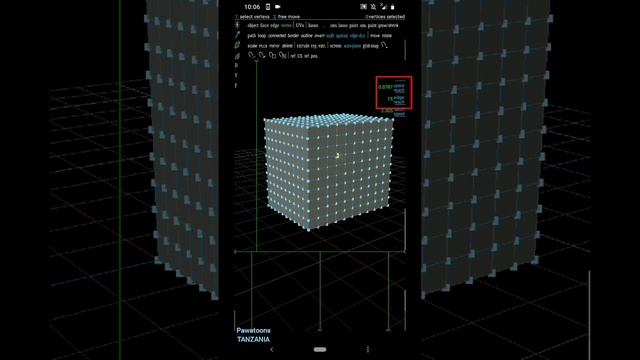Choose loop selection
Viewport: 640px width, 360px height.
click(262, 36)
